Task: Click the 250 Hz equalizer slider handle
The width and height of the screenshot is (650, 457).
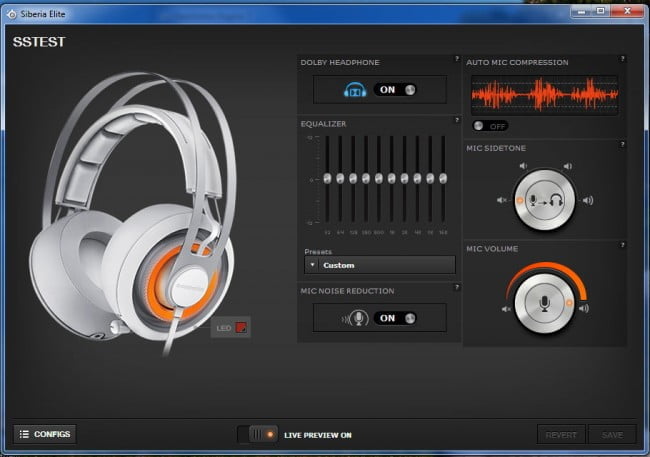Action: pyautogui.click(x=366, y=178)
